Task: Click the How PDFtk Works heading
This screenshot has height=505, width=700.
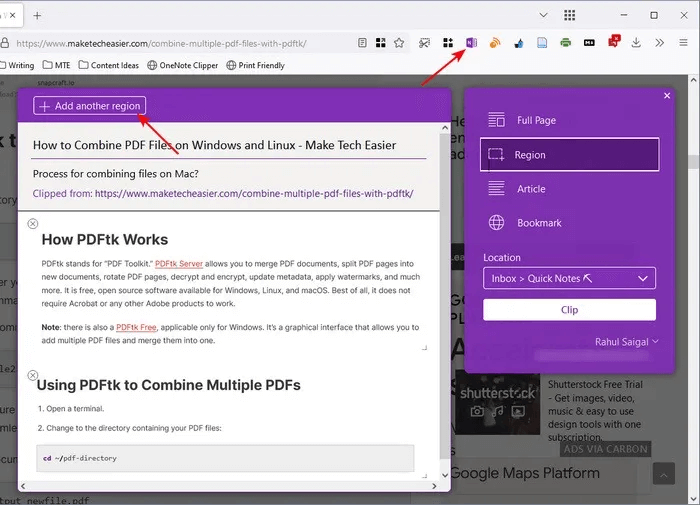Action: 105,240
